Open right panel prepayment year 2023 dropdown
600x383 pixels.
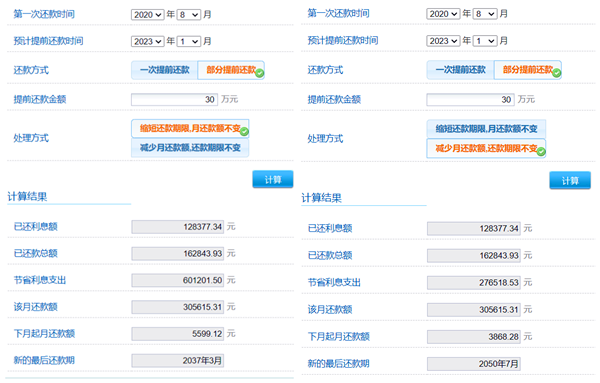click(443, 41)
